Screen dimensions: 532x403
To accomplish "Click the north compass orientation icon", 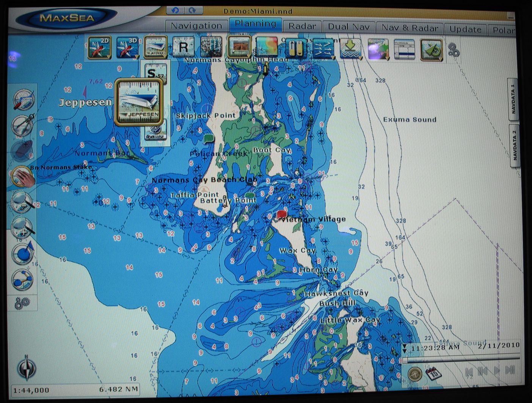I will click(27, 368).
